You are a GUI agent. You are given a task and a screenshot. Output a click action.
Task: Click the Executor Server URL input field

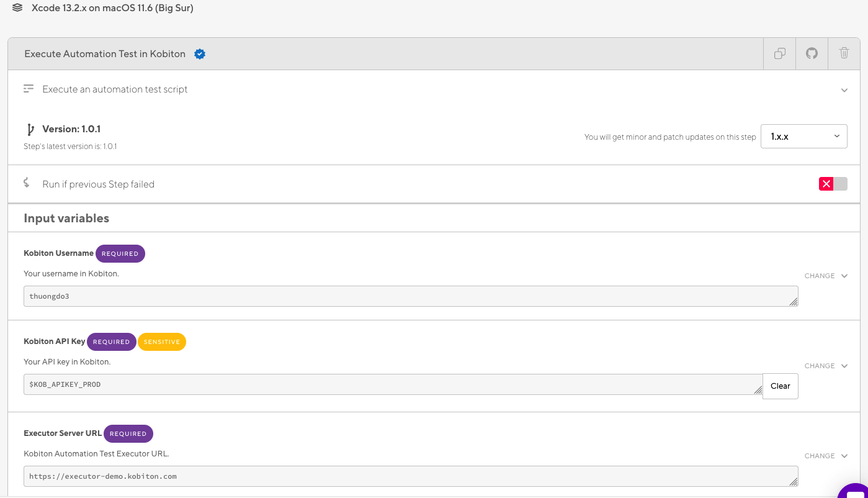411,476
